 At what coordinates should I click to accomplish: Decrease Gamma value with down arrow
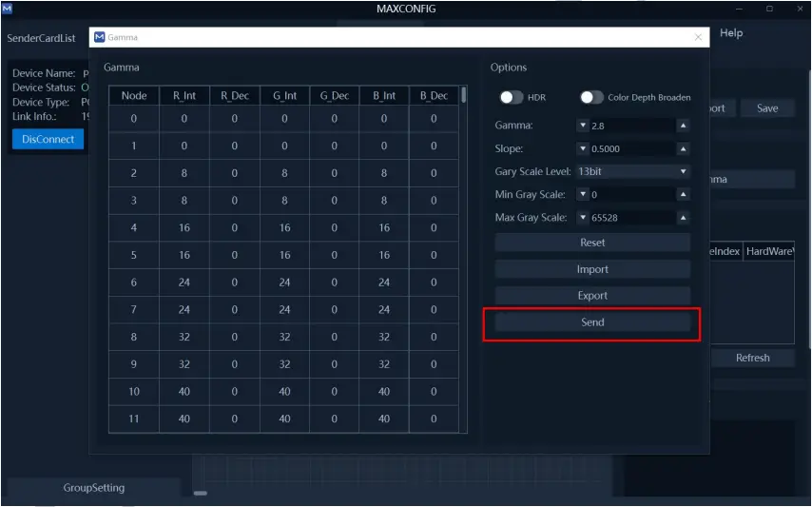click(583, 126)
